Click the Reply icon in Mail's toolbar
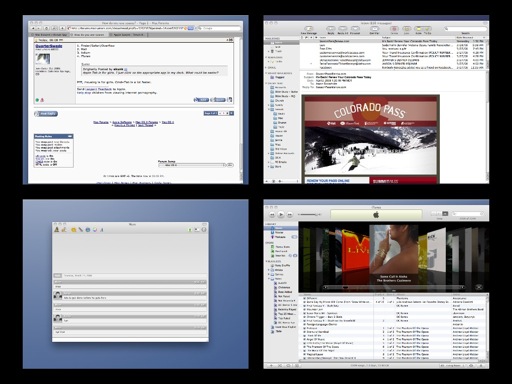Viewport: 512px width, 384px height. coord(331,29)
